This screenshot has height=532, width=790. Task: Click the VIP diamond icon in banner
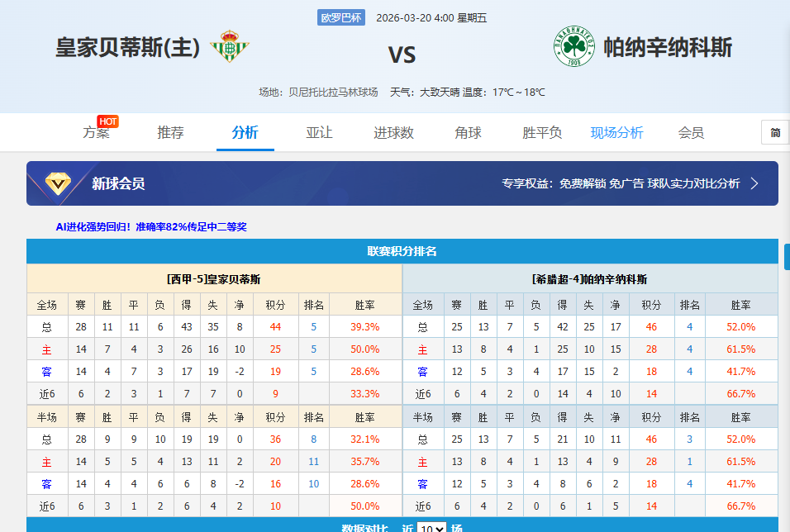tap(59, 183)
